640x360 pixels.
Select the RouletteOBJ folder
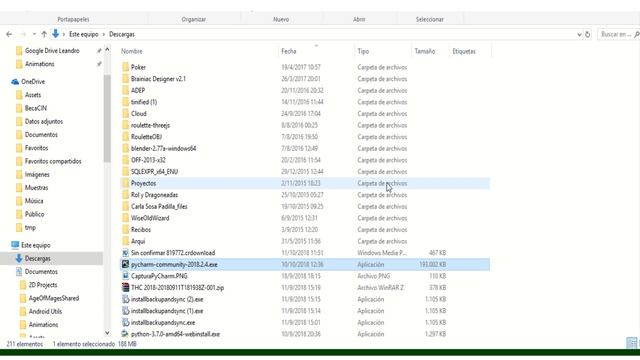[146, 137]
